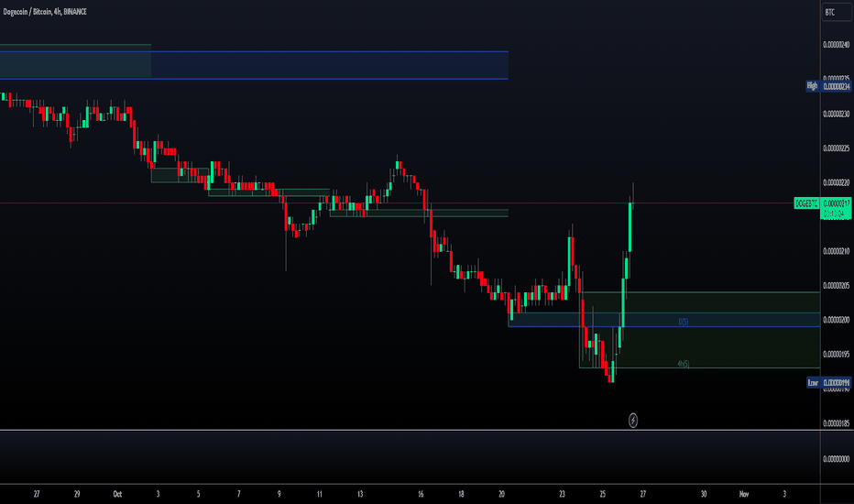
Task: Click the 0.00000225 price axis value
Action: pyautogui.click(x=836, y=148)
